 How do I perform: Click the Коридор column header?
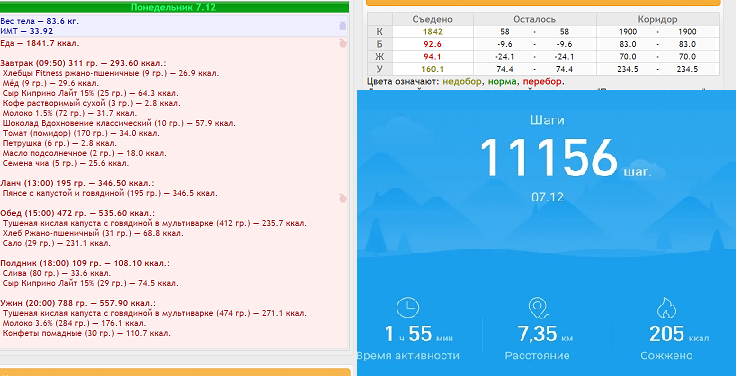point(658,19)
